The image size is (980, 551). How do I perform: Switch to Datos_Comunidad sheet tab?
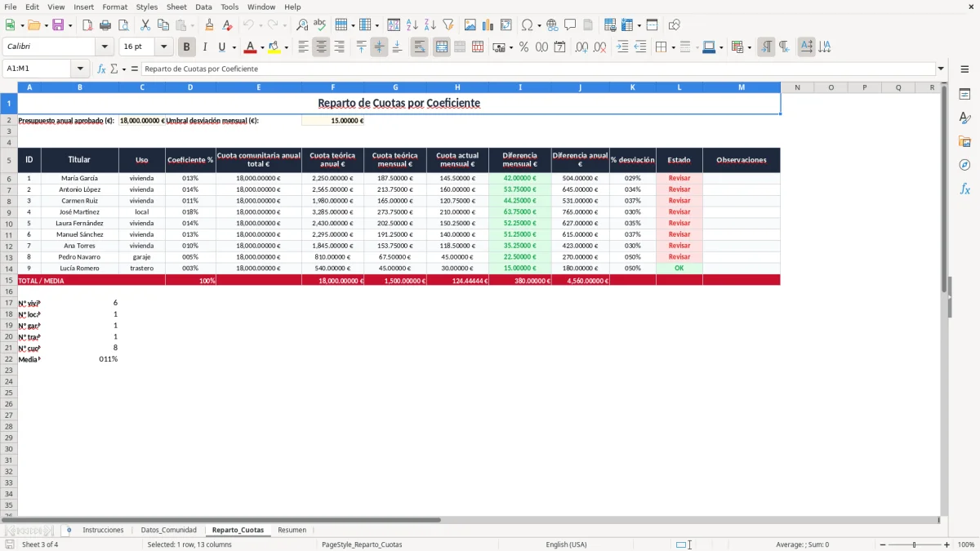(169, 530)
